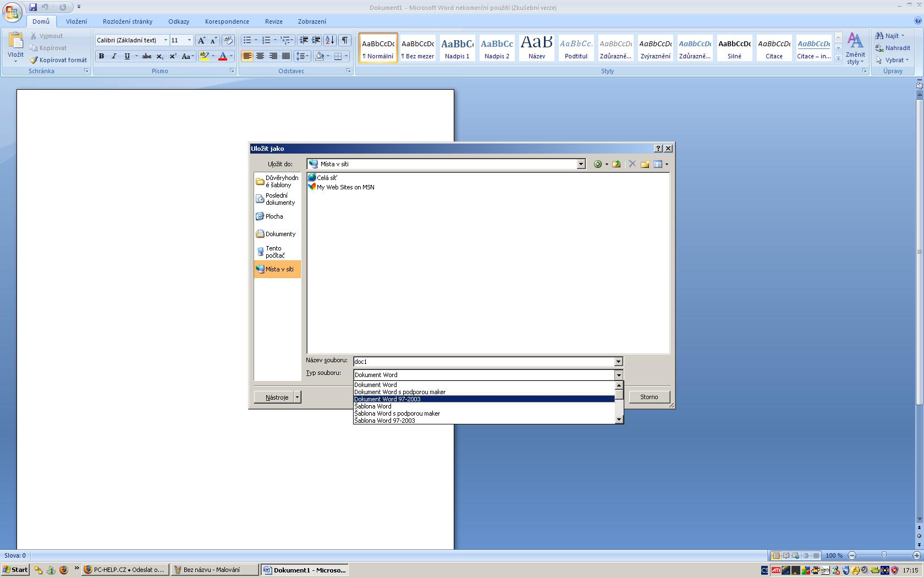The width and height of the screenshot is (924, 578).
Task: Toggle underline formatting
Action: tap(127, 56)
